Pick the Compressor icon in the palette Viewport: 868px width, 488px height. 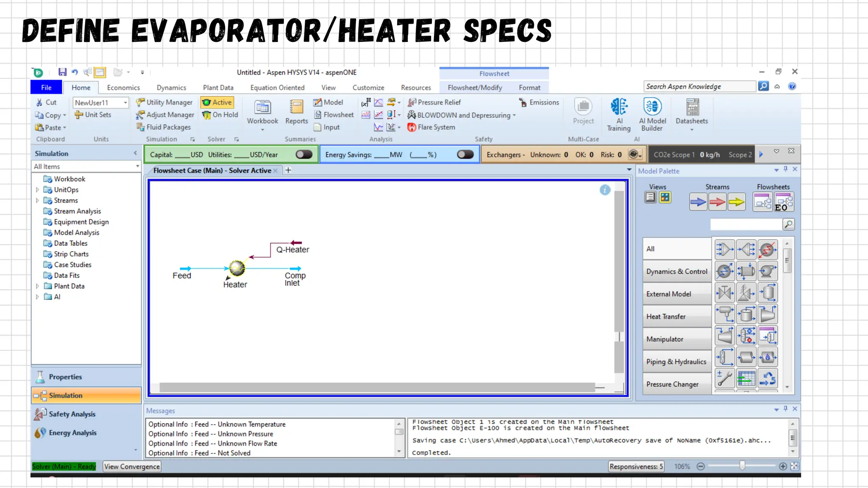pos(768,314)
